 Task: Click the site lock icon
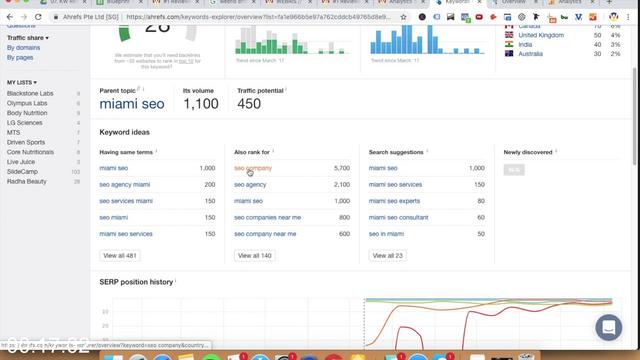pos(56,17)
